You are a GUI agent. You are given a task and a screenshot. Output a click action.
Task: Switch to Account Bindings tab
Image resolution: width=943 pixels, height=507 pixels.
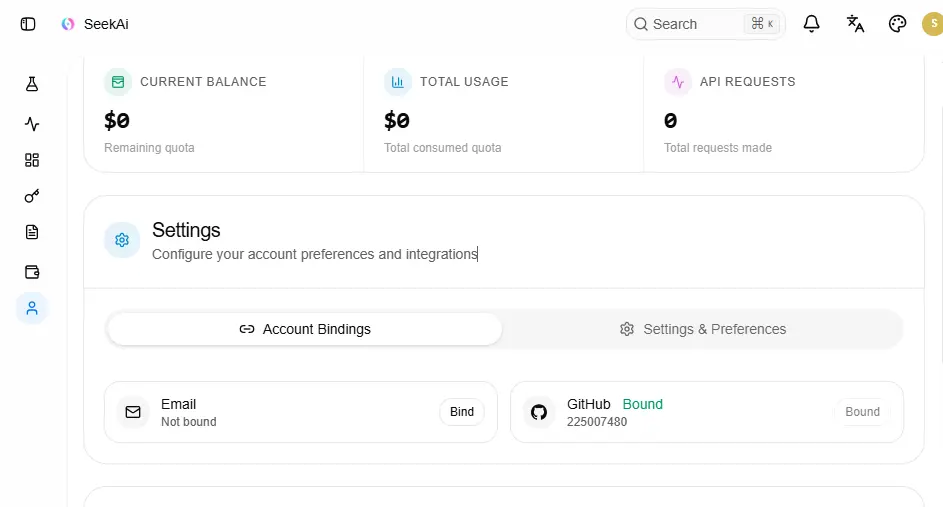[x=304, y=329]
